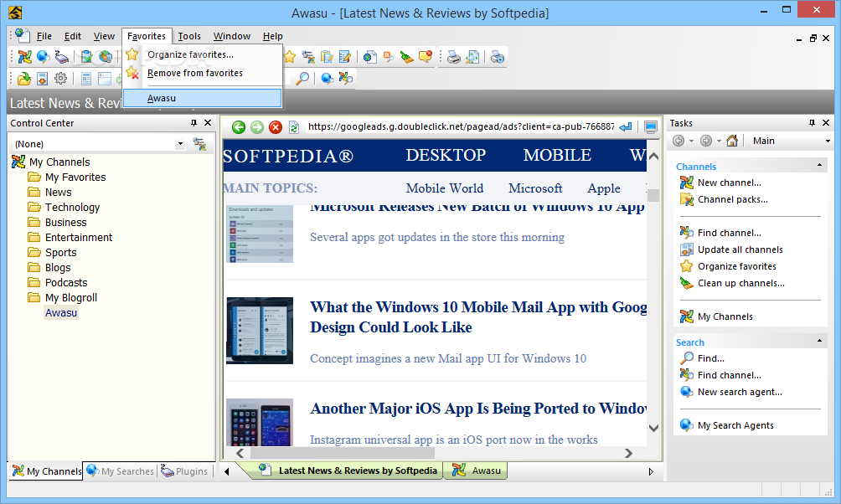
Task: Click the clipboard with pencil toolbar icon
Action: (326, 57)
